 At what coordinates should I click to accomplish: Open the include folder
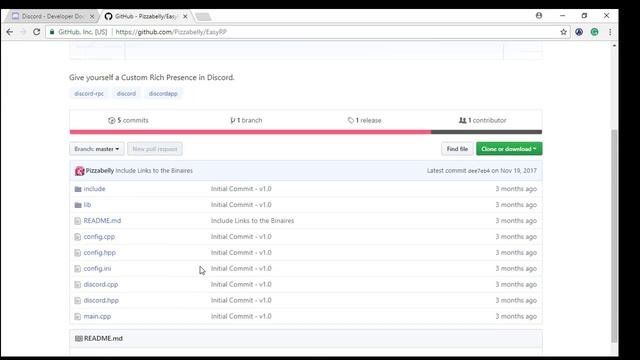point(94,189)
